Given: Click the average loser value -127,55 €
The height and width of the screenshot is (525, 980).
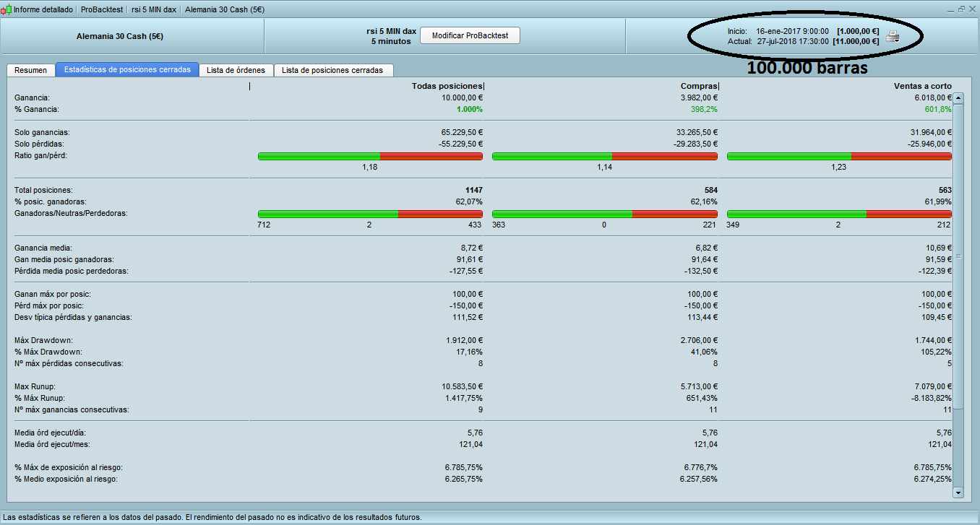Looking at the screenshot, I should [x=465, y=271].
